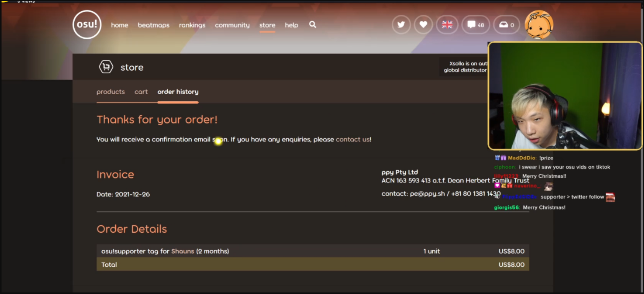Switch to the products tab
The height and width of the screenshot is (294, 644).
(111, 92)
